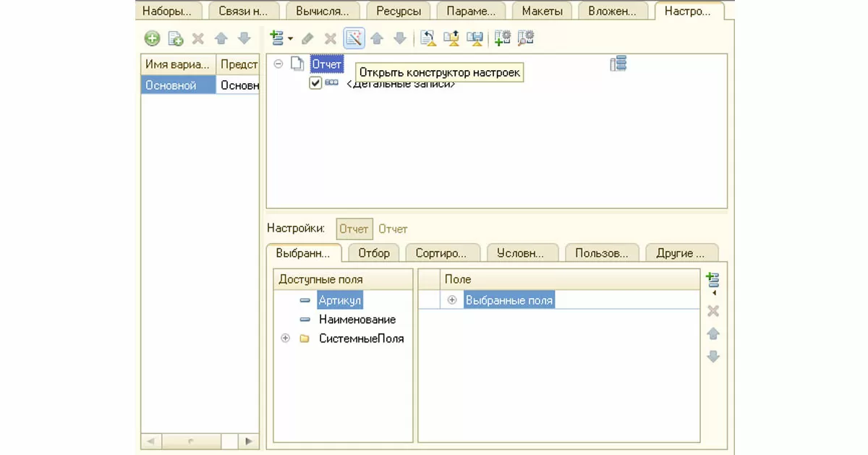This screenshot has height=455, width=868.
Task: Click the green add variant icon
Action: click(152, 39)
